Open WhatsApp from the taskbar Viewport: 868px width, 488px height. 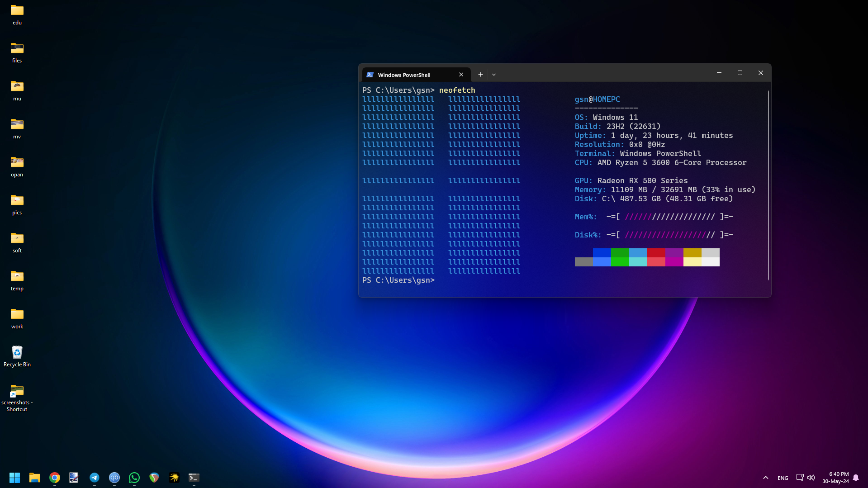[134, 478]
